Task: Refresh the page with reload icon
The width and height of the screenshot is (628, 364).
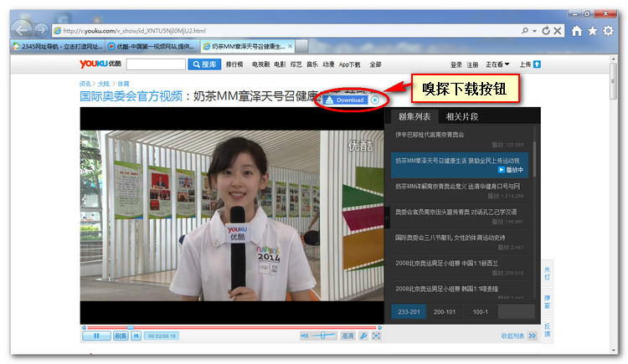Action: point(545,31)
